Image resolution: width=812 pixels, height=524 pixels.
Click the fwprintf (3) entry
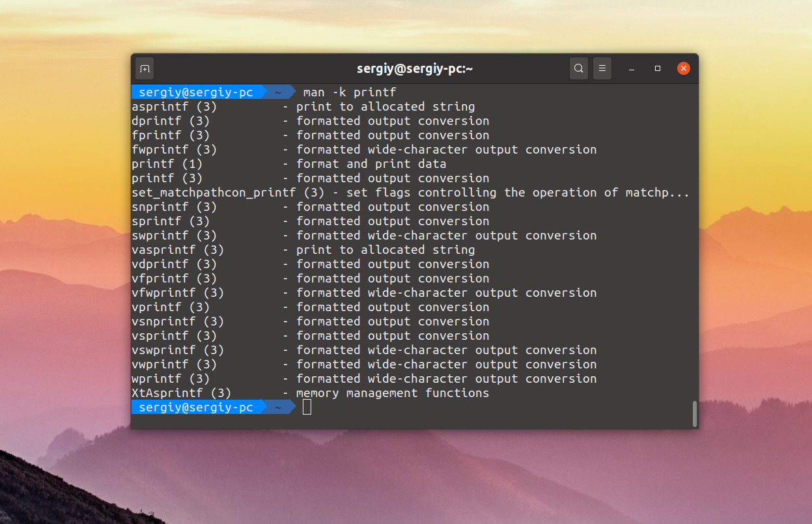pos(174,150)
